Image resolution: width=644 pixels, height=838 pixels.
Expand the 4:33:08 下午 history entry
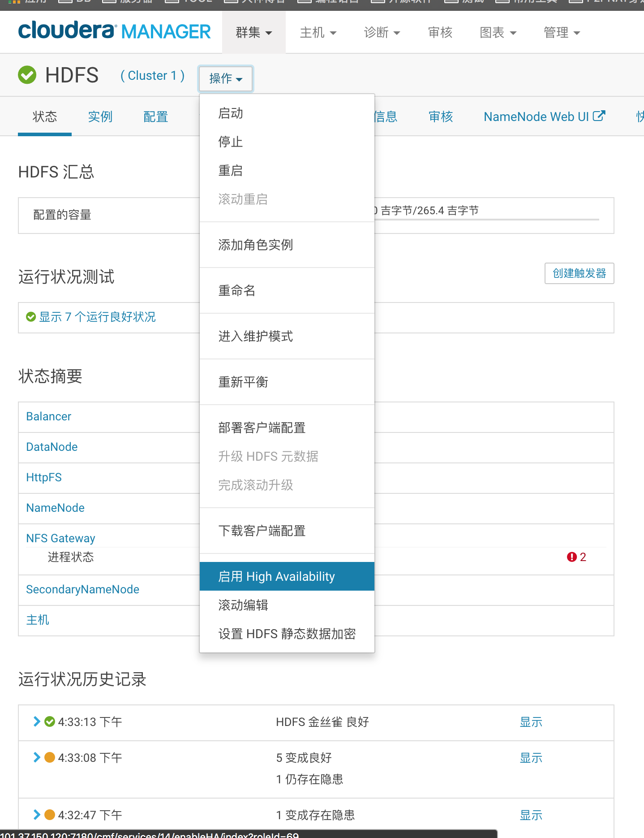(37, 757)
